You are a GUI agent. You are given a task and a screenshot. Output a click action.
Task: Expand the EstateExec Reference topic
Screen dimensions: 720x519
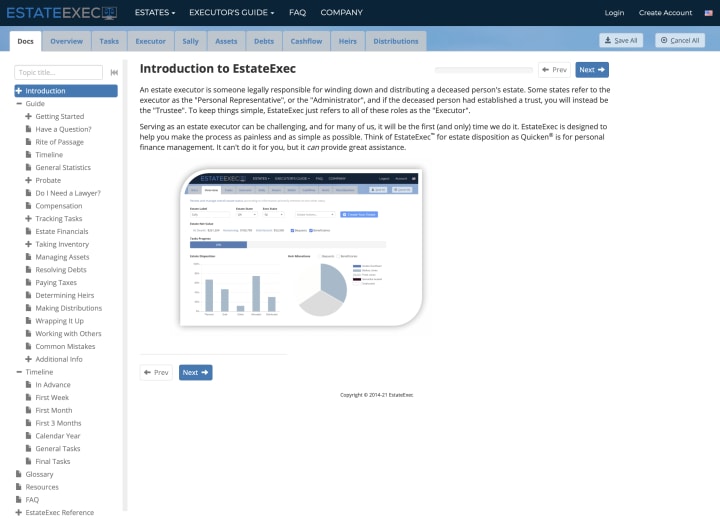(18, 513)
